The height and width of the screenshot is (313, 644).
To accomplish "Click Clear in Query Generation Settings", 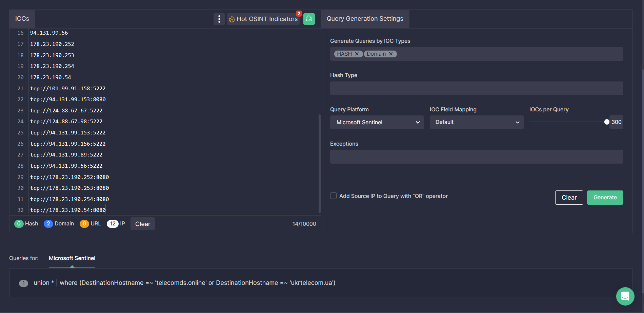I will point(569,198).
